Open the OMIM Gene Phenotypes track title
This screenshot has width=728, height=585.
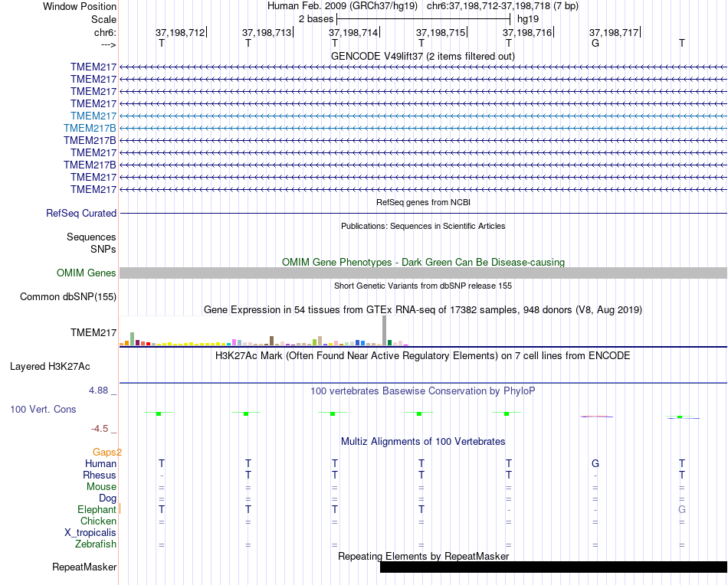click(423, 262)
